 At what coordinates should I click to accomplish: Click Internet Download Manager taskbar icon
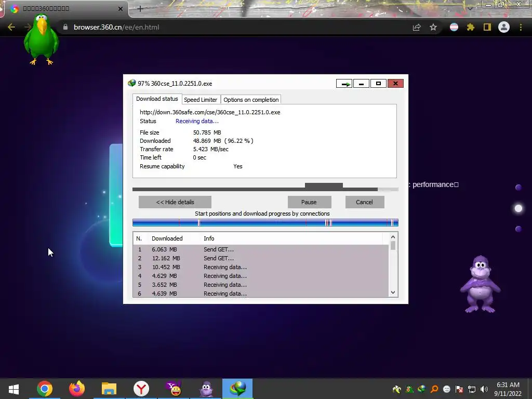pyautogui.click(x=237, y=389)
